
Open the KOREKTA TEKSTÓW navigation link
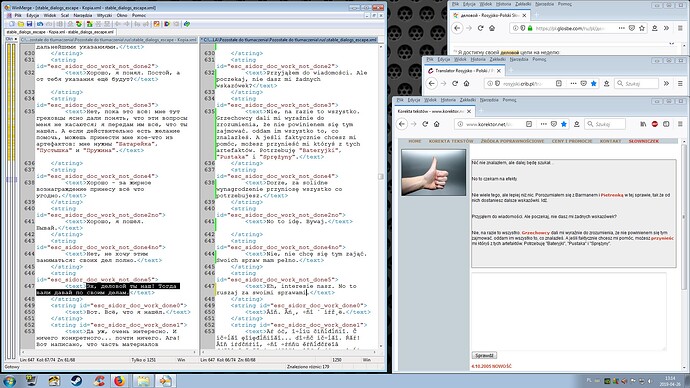click(x=451, y=141)
